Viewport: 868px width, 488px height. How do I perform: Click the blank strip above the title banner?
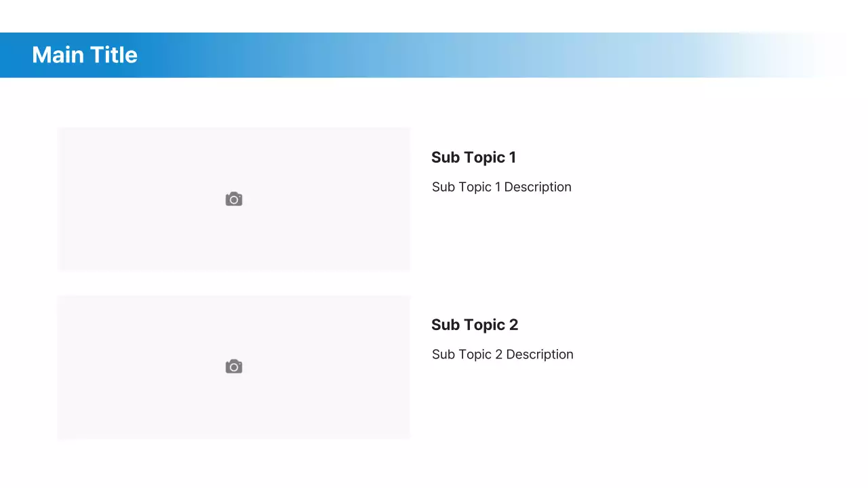click(x=434, y=16)
